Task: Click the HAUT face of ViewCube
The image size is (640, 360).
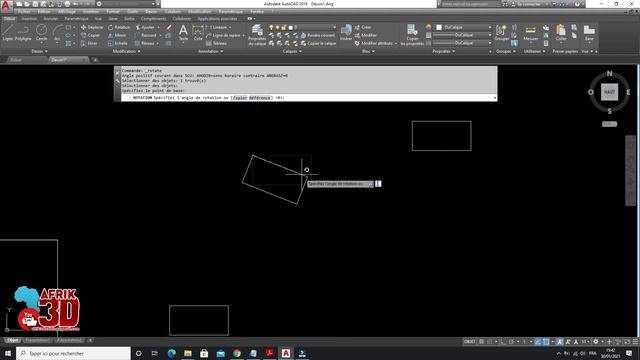Action: 609,92
